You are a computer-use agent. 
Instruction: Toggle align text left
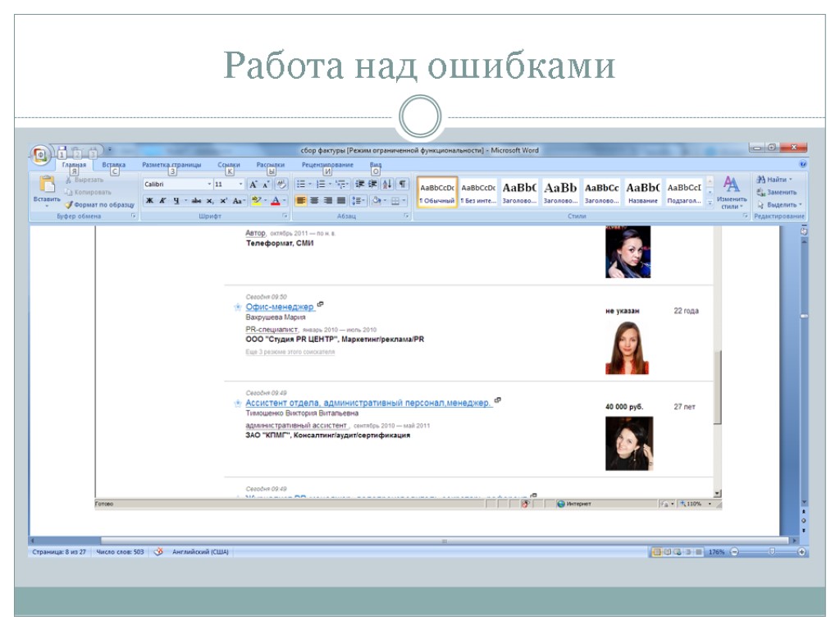(301, 201)
